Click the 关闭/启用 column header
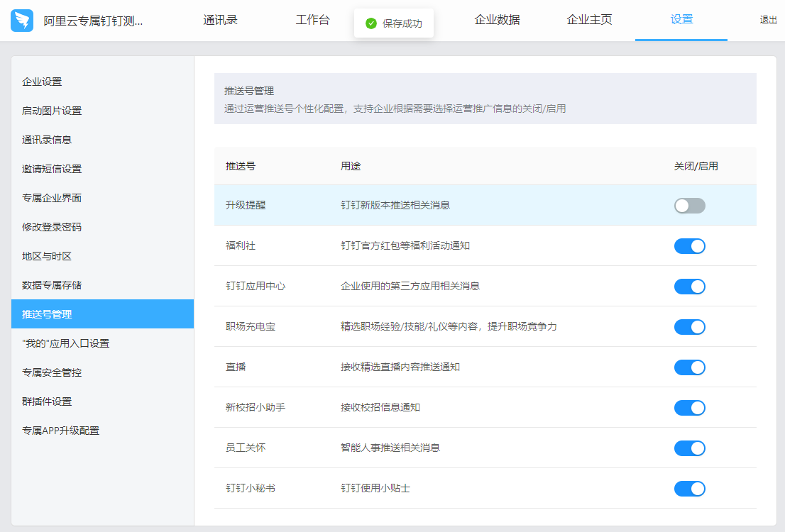The height and width of the screenshot is (532, 785). coord(696,166)
